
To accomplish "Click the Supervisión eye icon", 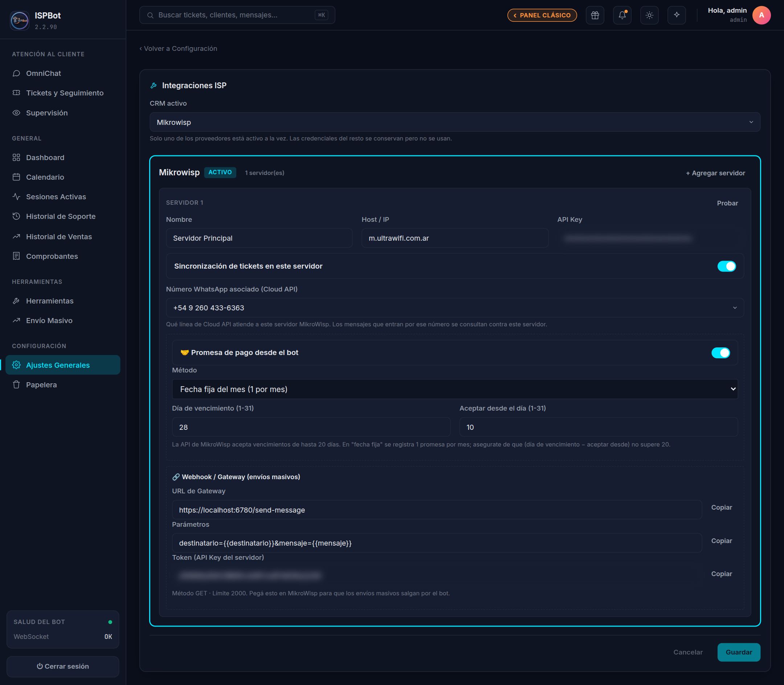I will tap(16, 113).
